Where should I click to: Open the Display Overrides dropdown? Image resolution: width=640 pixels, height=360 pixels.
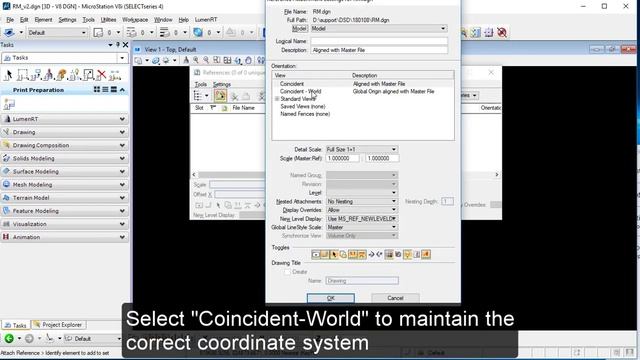394,210
